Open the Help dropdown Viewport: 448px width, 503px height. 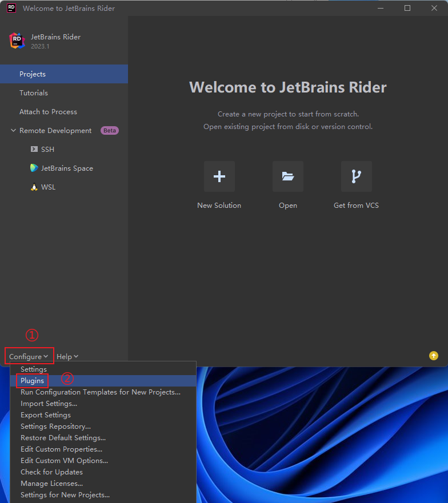click(67, 356)
